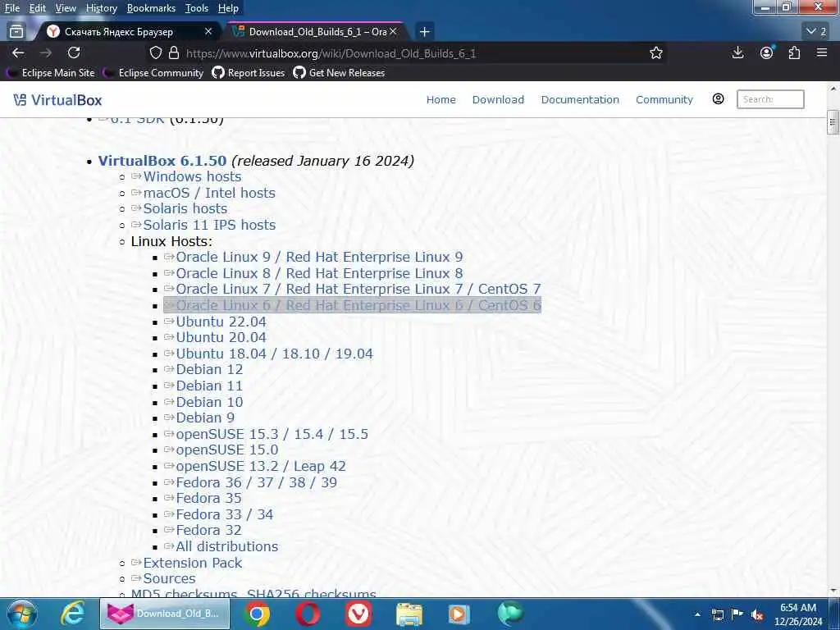
Task: Open the Eclipse Community bookmark
Action: [154, 73]
